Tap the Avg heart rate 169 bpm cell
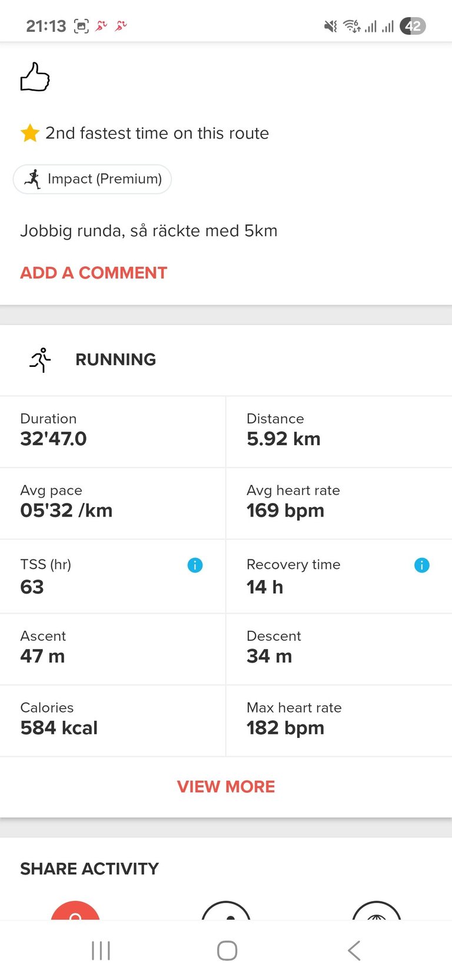 point(339,504)
